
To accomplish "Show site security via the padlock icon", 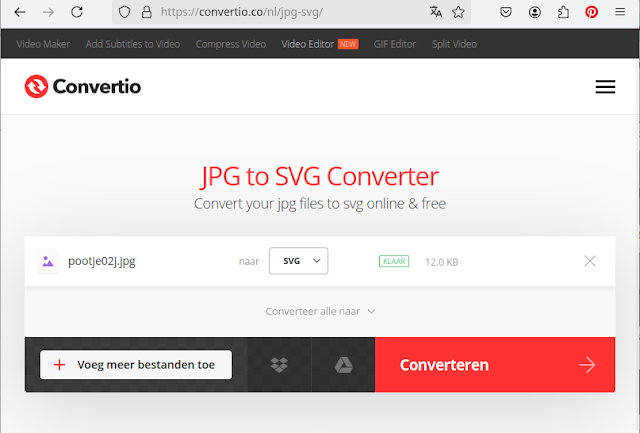I will [147, 12].
